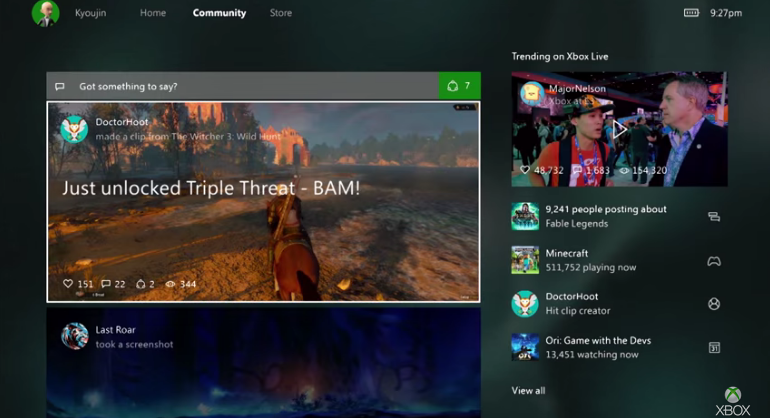This screenshot has height=418, width=770.
Task: Open DoctorHoot avatar in trending list
Action: click(x=525, y=304)
